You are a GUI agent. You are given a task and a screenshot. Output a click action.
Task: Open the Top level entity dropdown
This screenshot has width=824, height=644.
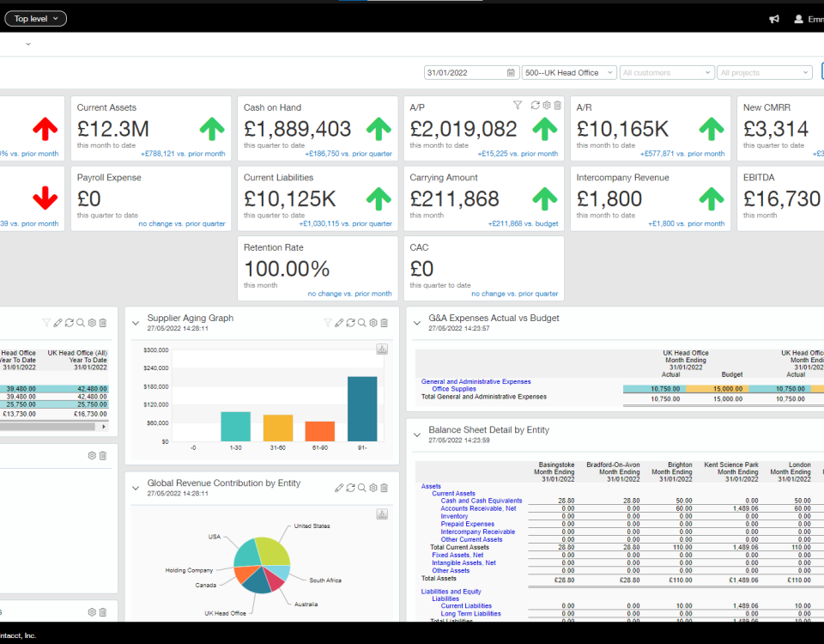click(x=36, y=18)
